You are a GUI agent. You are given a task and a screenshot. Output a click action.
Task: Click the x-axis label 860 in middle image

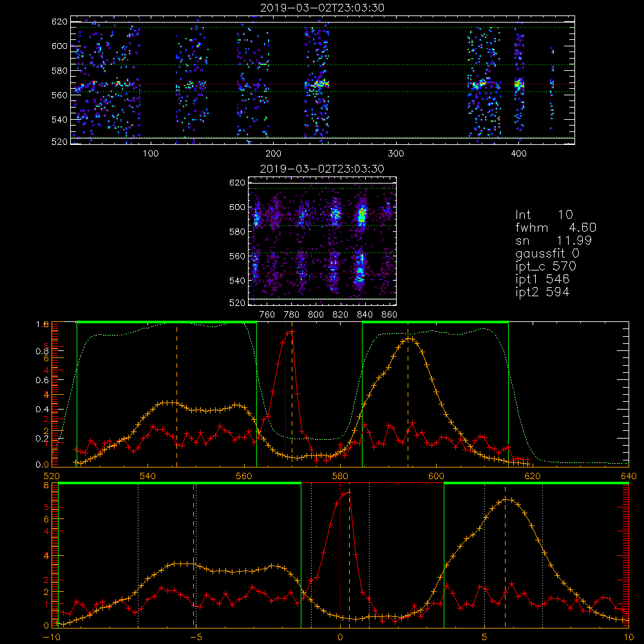389,315
